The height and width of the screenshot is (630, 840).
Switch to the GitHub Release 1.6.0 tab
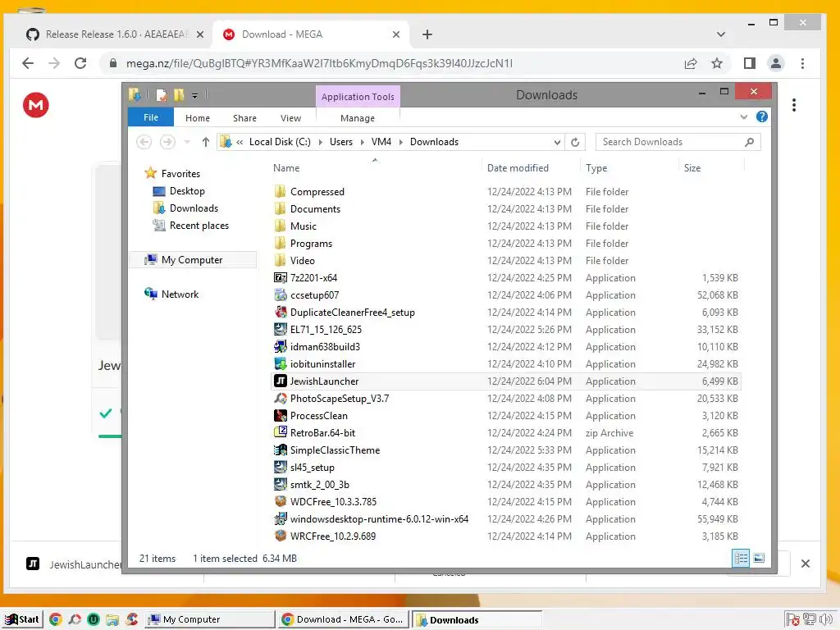pyautogui.click(x=115, y=34)
